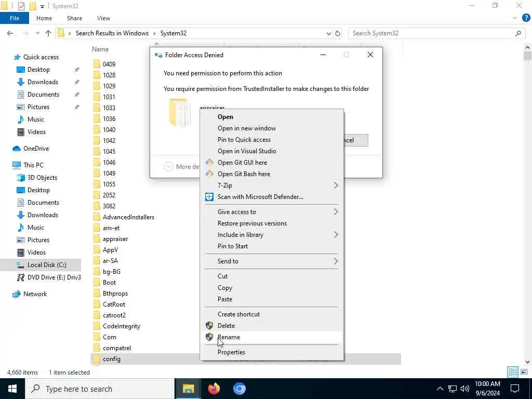Open Firefox from the taskbar

(x=214, y=389)
